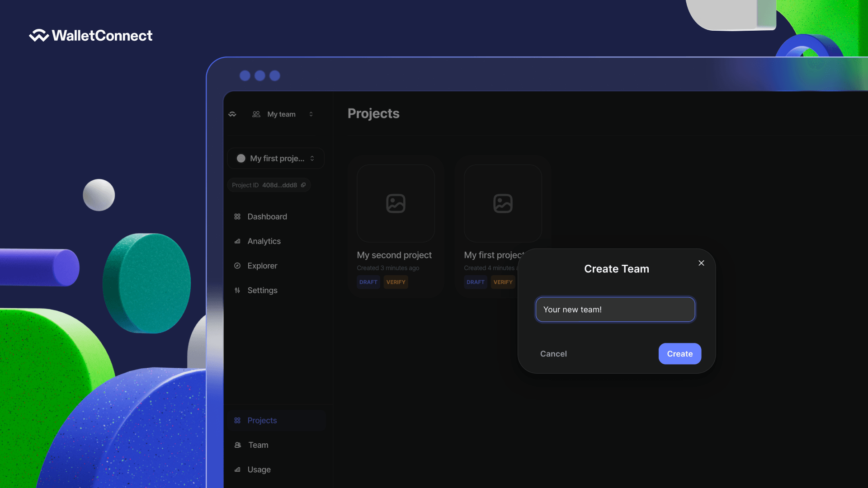This screenshot has height=488, width=868.
Task: Click the Settings sliders icon
Action: click(237, 291)
